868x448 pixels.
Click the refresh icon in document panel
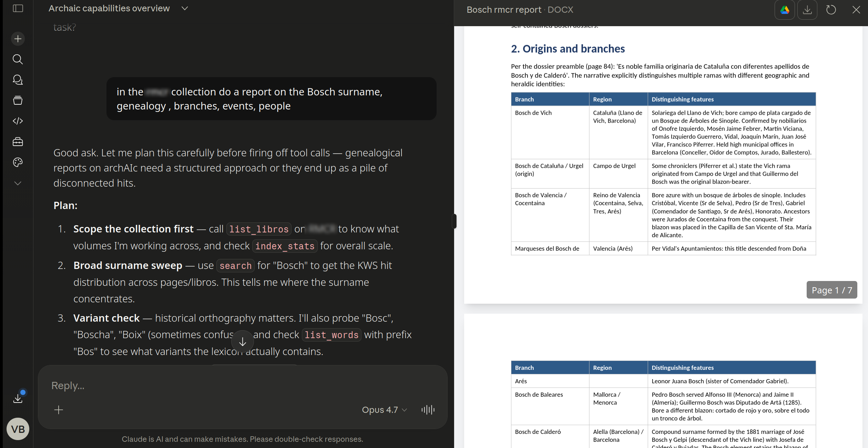(x=831, y=10)
